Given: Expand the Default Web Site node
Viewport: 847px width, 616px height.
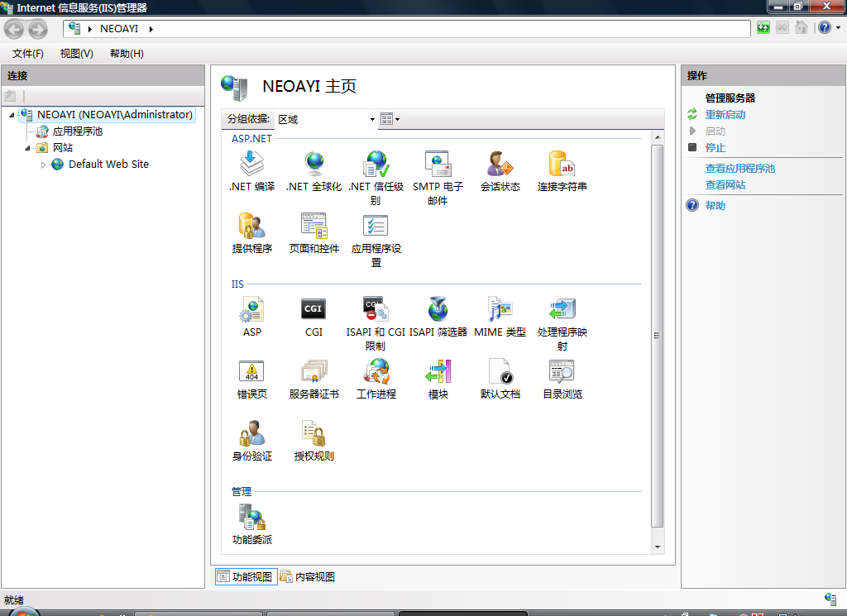Looking at the screenshot, I should (x=43, y=165).
